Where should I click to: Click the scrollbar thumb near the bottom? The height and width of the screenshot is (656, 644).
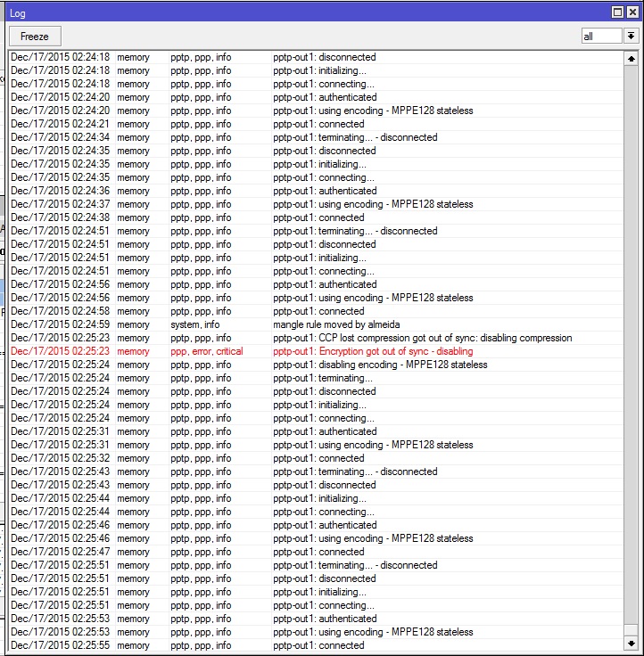[x=631, y=630]
